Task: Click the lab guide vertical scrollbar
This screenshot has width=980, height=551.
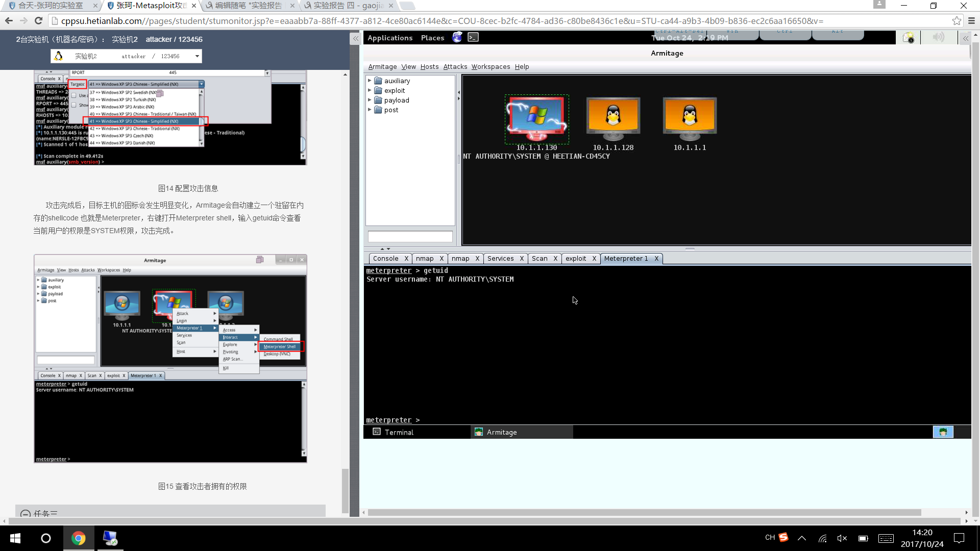Action: pyautogui.click(x=345, y=491)
